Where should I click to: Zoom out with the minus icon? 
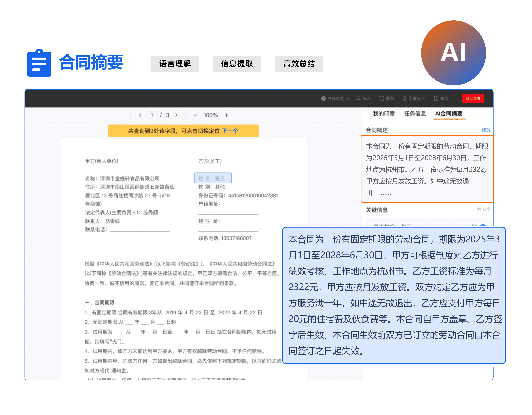pyautogui.click(x=195, y=115)
